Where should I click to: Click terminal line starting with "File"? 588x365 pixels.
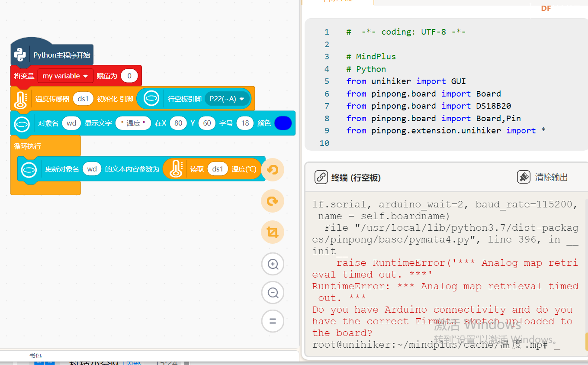(445, 239)
